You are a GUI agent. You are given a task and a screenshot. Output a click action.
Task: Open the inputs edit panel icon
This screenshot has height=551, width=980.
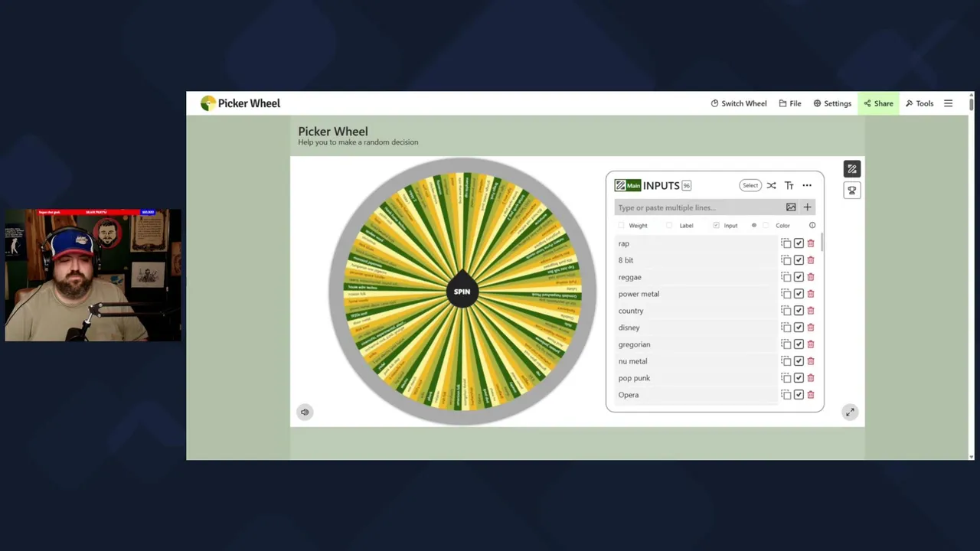click(852, 169)
